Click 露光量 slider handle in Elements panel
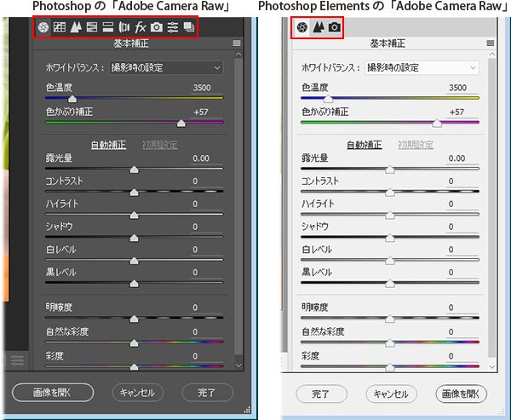This screenshot has width=511, height=420. coord(390,170)
